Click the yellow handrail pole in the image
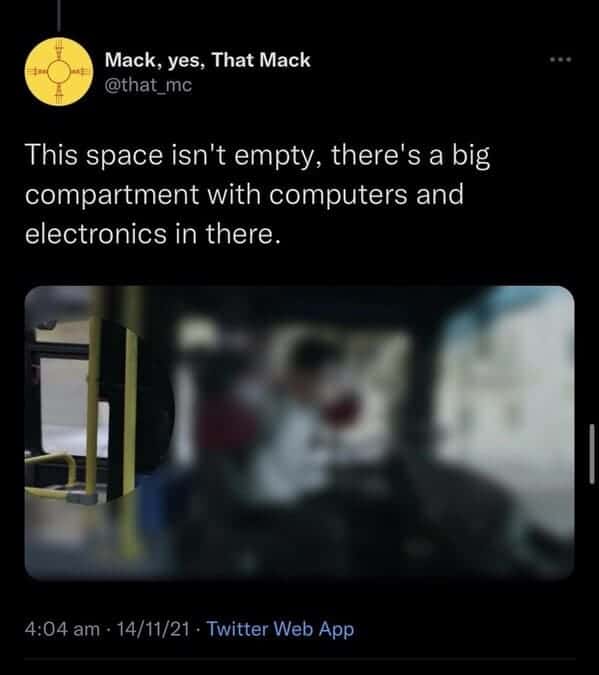599x675 pixels. (x=92, y=409)
